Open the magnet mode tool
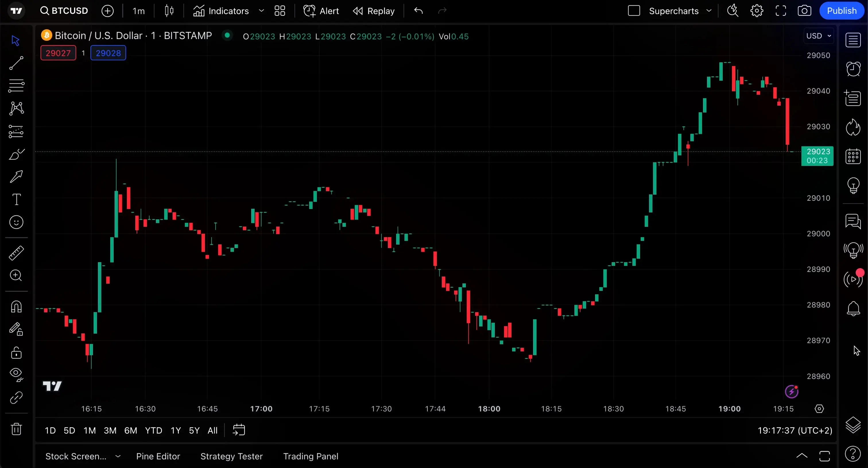The height and width of the screenshot is (468, 868). click(16, 306)
